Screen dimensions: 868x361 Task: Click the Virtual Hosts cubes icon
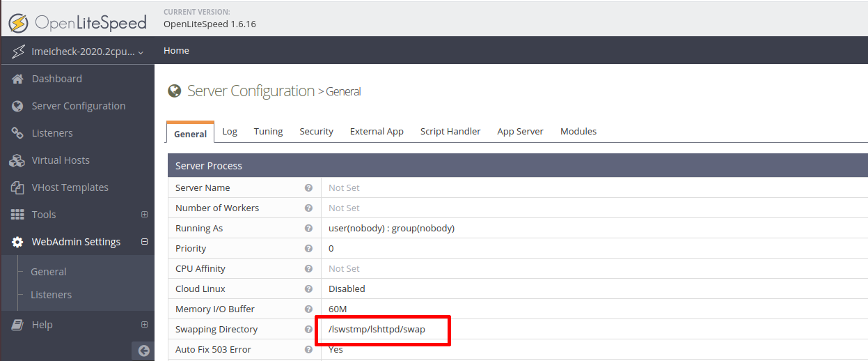17,160
